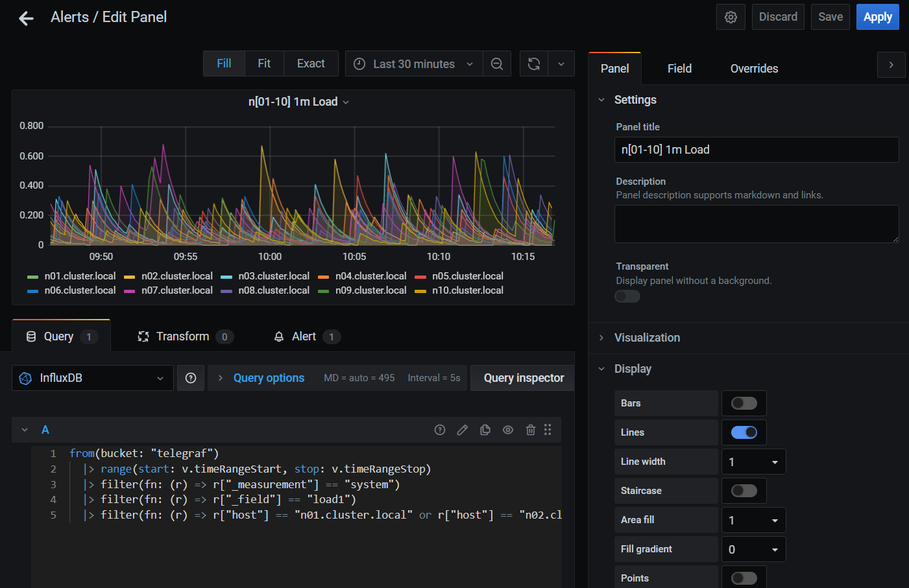Screen dimensions: 909x588
Task: Edit query A using the pencil icon
Action: [x=462, y=430]
